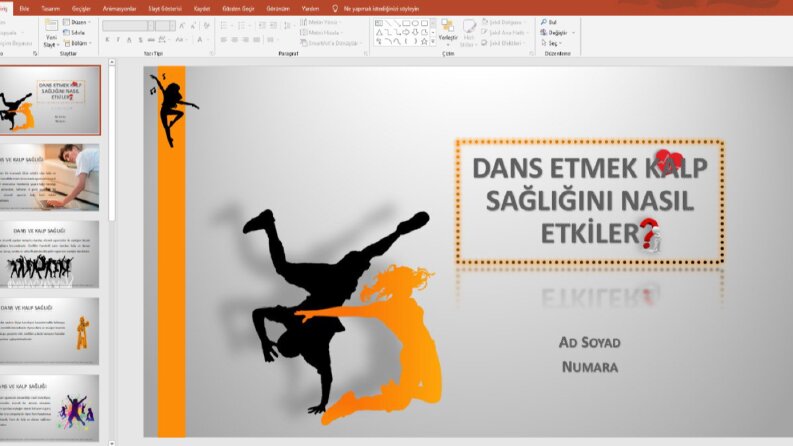This screenshot has width=793, height=446.
Task: Apply bulleted list
Action: click(225, 26)
